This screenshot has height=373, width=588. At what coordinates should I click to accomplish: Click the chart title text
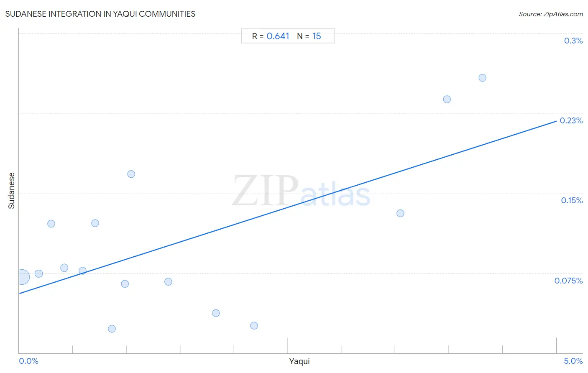(100, 14)
